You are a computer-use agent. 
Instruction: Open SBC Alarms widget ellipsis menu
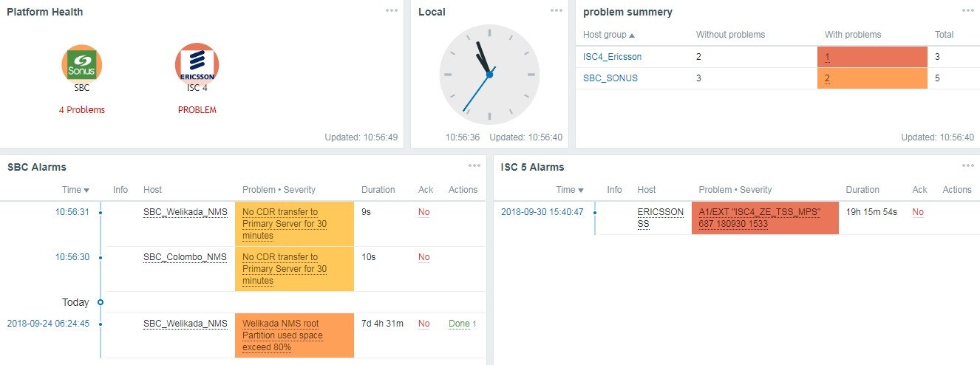click(x=474, y=166)
